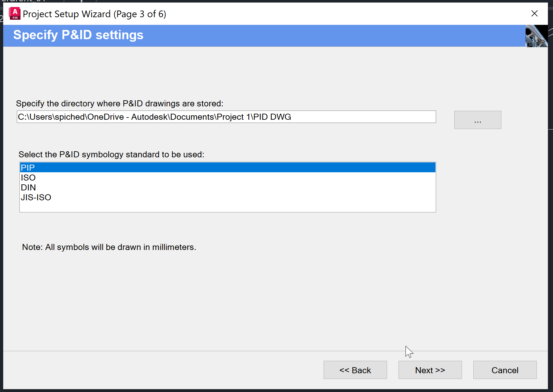Viewport: 553px width, 392px height.
Task: Return to the previous page with Back
Action: (x=355, y=370)
